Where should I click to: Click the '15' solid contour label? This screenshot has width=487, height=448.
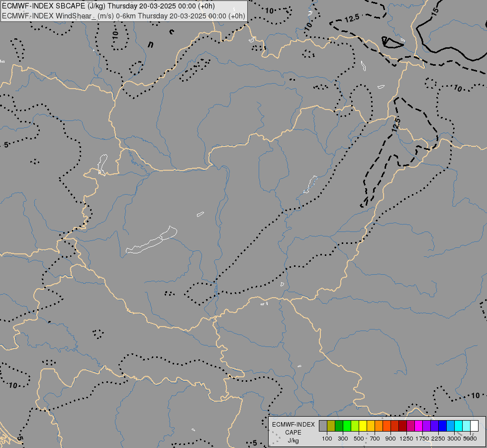click(x=435, y=11)
